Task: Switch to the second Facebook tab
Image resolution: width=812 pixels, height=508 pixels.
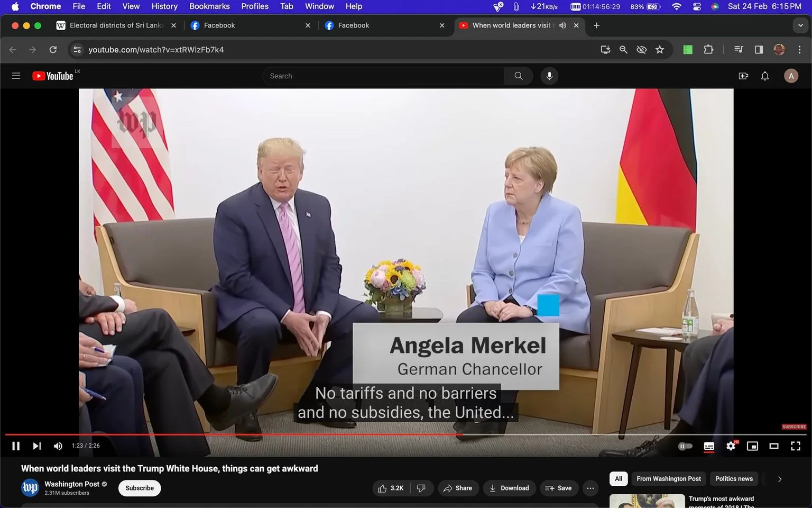Action: (x=384, y=25)
